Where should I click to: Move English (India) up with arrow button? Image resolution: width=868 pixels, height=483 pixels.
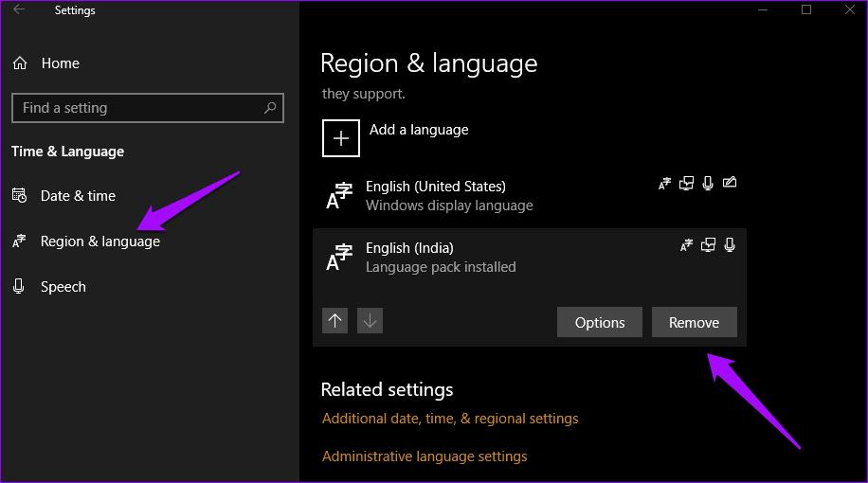335,321
